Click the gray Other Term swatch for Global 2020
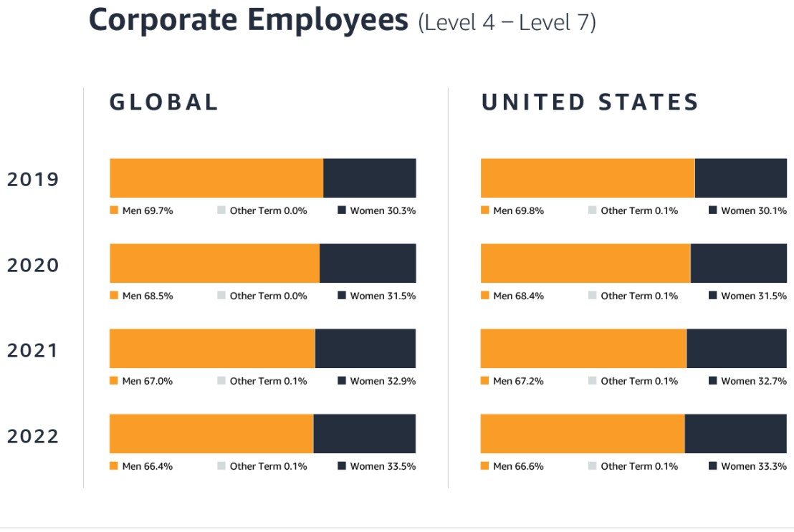 tap(221, 296)
